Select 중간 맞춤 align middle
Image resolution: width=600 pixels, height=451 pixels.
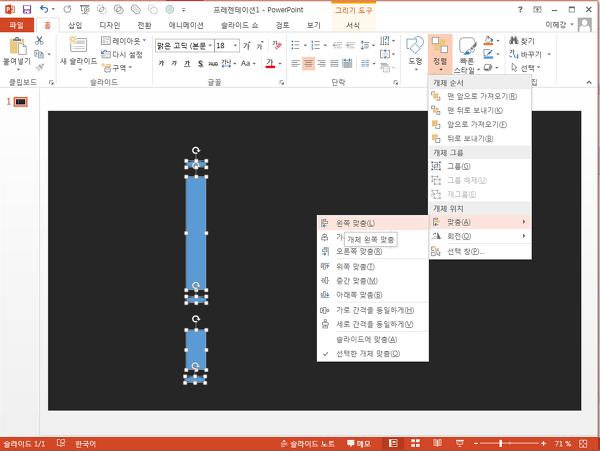click(x=373, y=281)
